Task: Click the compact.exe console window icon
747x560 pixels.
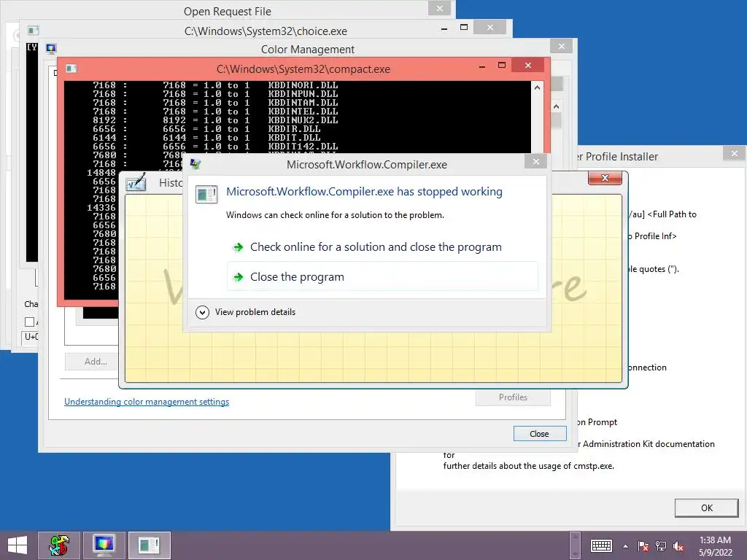Action: tap(71, 69)
